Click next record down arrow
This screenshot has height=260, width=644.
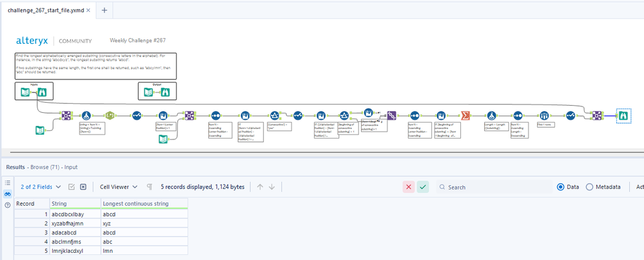(x=271, y=187)
